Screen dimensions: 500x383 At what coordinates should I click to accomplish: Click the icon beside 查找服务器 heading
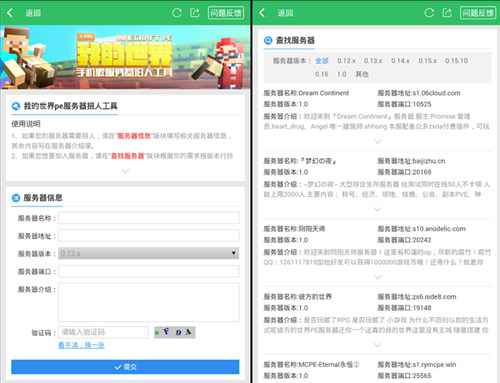pyautogui.click(x=268, y=40)
